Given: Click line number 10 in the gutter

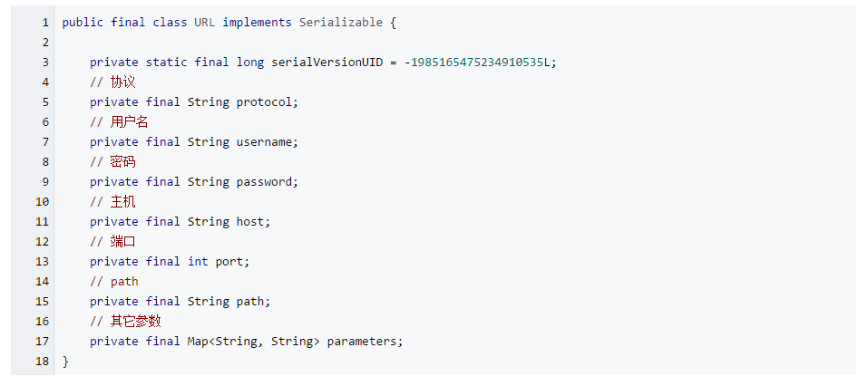Looking at the screenshot, I should [42, 202].
